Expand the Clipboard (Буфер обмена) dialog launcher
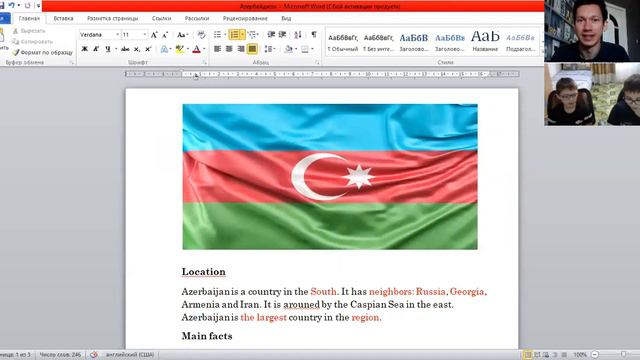640x360 pixels. pos(71,62)
